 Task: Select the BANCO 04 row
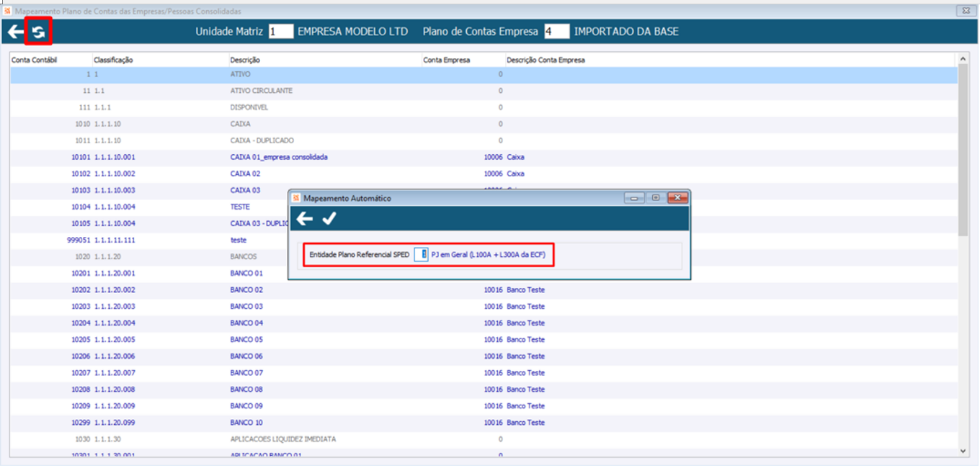point(484,323)
